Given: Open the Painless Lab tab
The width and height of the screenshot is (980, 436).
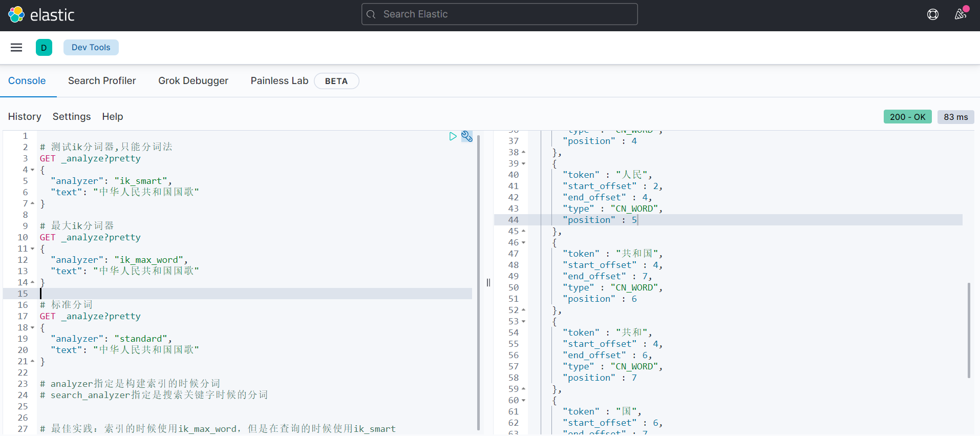Looking at the screenshot, I should click(280, 81).
